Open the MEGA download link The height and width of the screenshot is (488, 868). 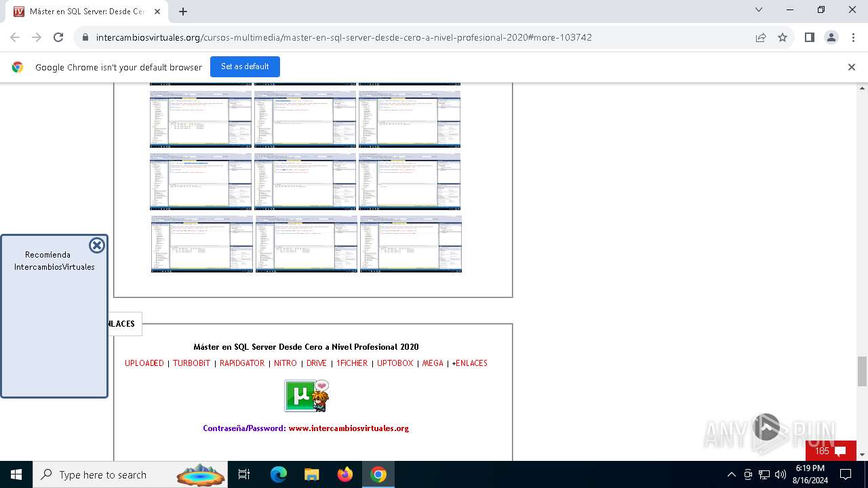[433, 363]
